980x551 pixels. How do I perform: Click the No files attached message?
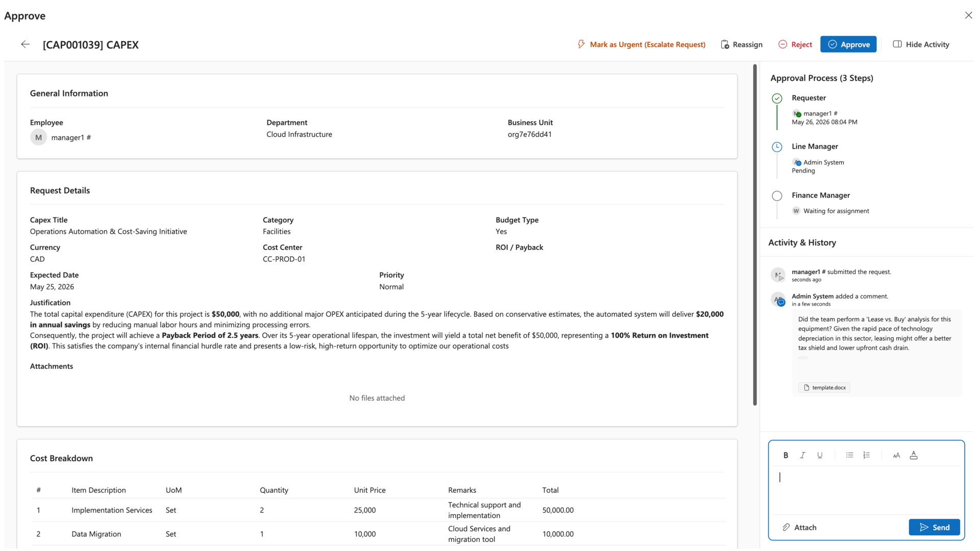pyautogui.click(x=377, y=398)
